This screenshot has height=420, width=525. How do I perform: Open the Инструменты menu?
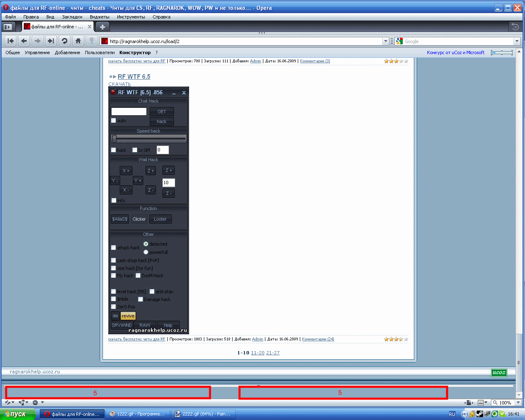[130, 17]
